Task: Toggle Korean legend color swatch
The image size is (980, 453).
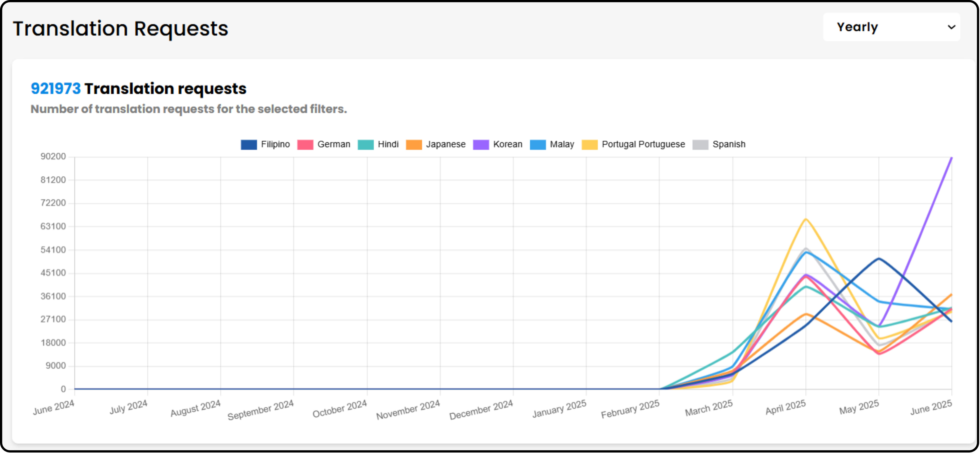Action: (x=481, y=145)
